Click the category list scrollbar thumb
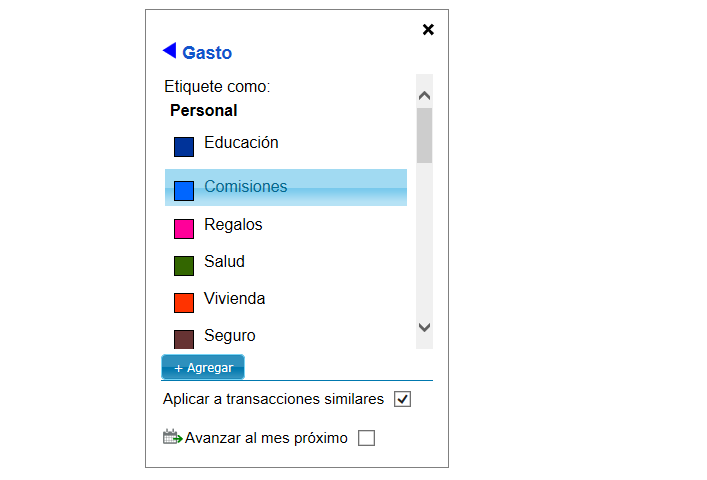 pyautogui.click(x=424, y=135)
